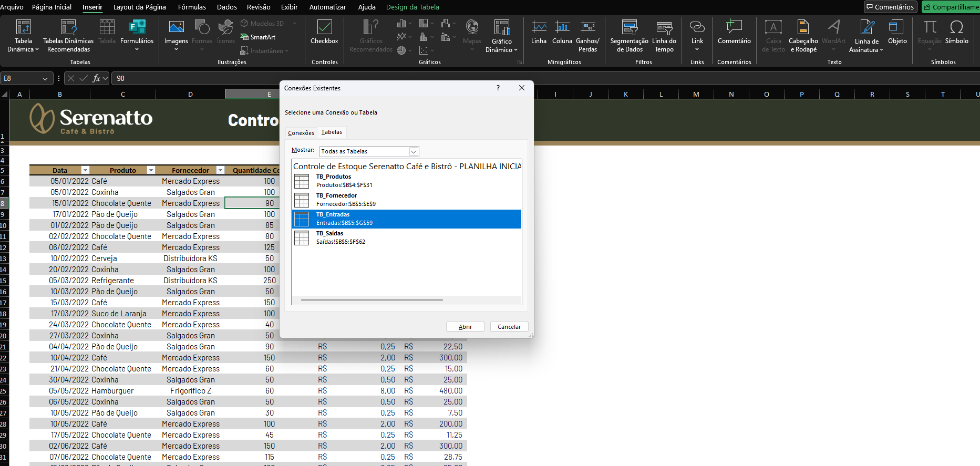980x466 pixels.
Task: Insert a Link
Action: click(697, 32)
